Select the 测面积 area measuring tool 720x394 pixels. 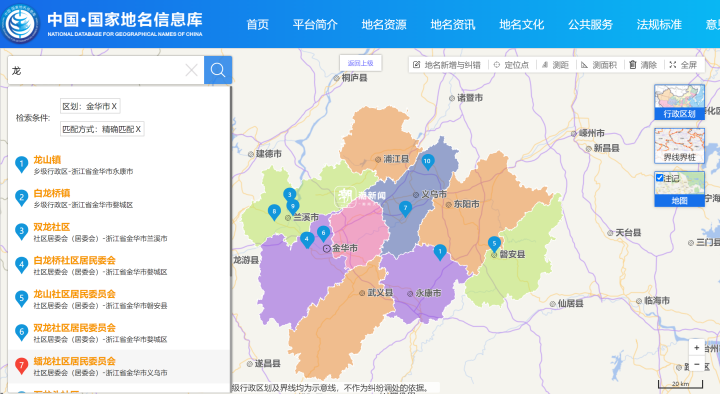[598, 65]
